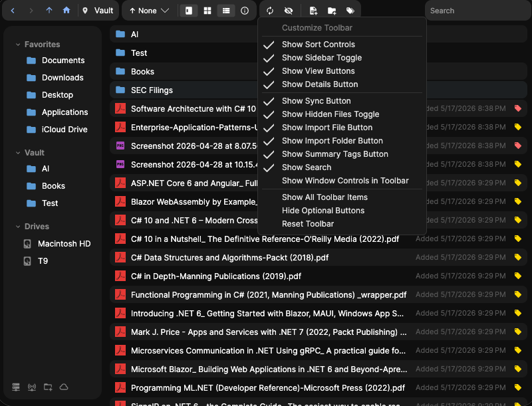This screenshot has height=406, width=532.
Task: Uncheck Show View Buttons
Action: click(342, 71)
